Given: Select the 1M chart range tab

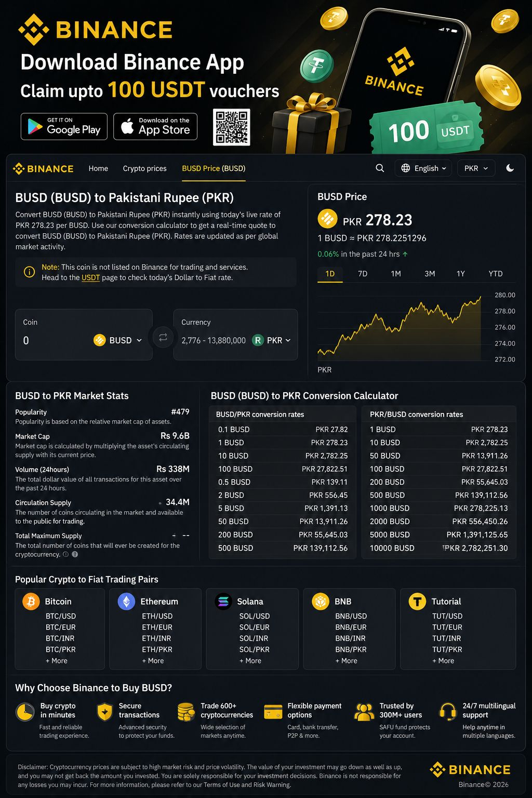Looking at the screenshot, I should click(396, 273).
